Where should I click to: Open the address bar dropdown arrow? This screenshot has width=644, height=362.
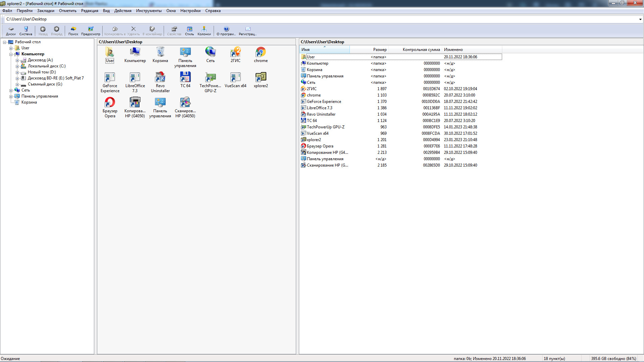pyautogui.click(x=640, y=19)
